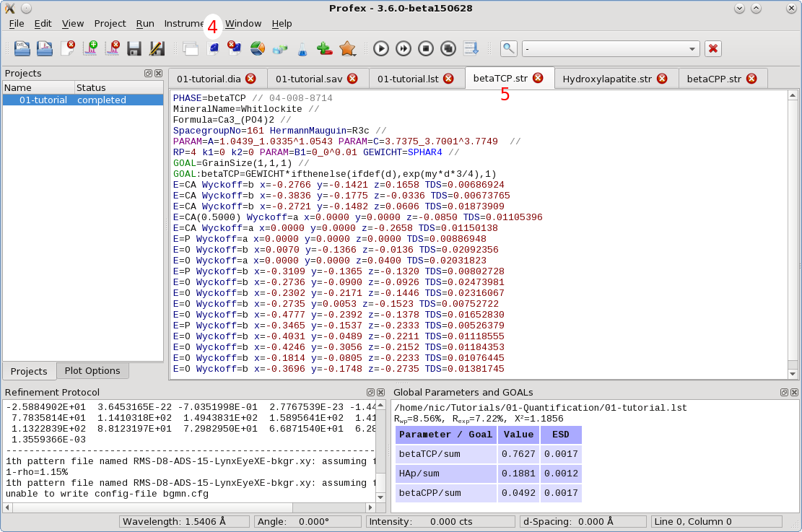The width and height of the screenshot is (802, 532).
Task: Click the green and blue cylinders toolbar icon
Action: point(280,49)
